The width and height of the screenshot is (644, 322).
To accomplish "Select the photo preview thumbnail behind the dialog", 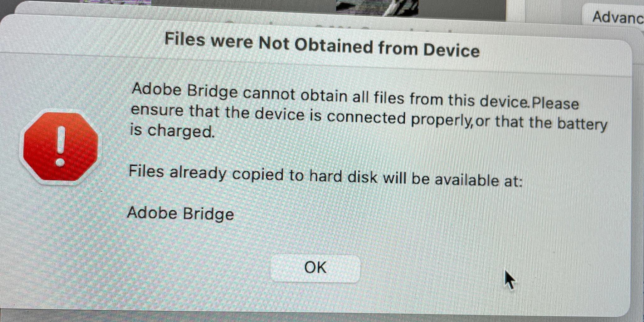I will coord(377,8).
